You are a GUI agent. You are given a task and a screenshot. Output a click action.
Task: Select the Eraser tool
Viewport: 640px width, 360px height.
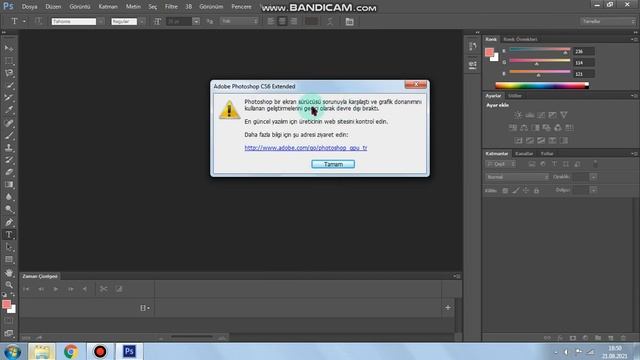click(9, 172)
